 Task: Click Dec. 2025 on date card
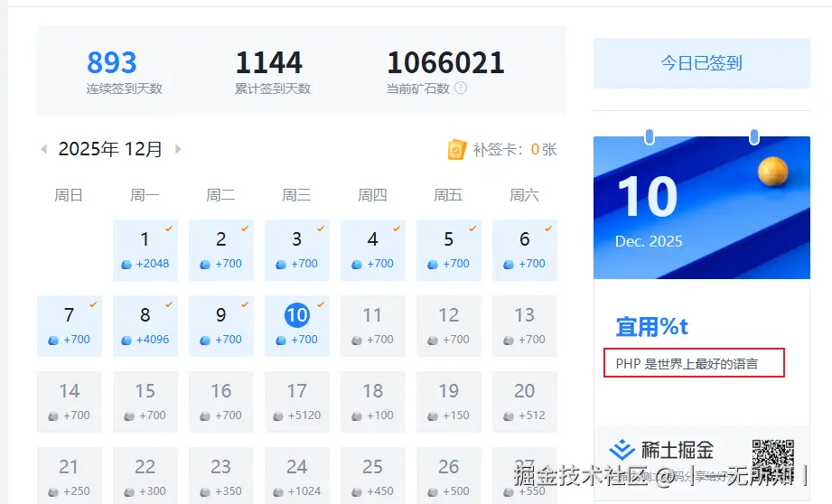click(649, 241)
